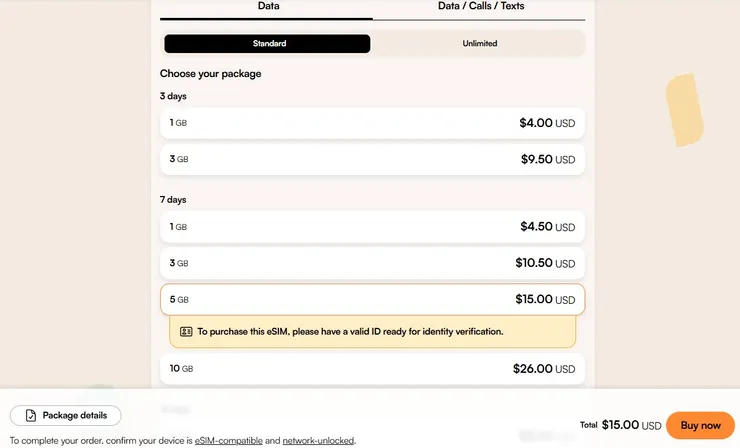The image size is (740, 448).
Task: Click the identity verification notice text
Action: pos(350,331)
